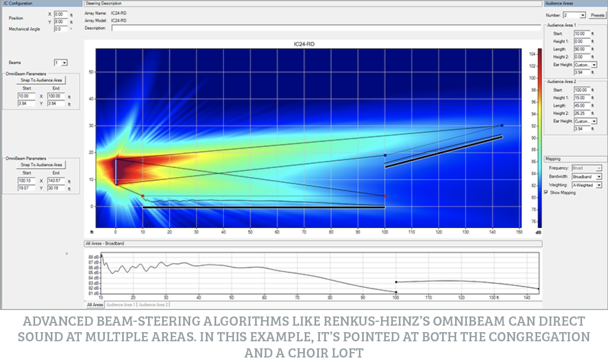This screenshot has height=364, width=608.
Task: Click the Mechanical Angle input field
Action: click(60, 29)
